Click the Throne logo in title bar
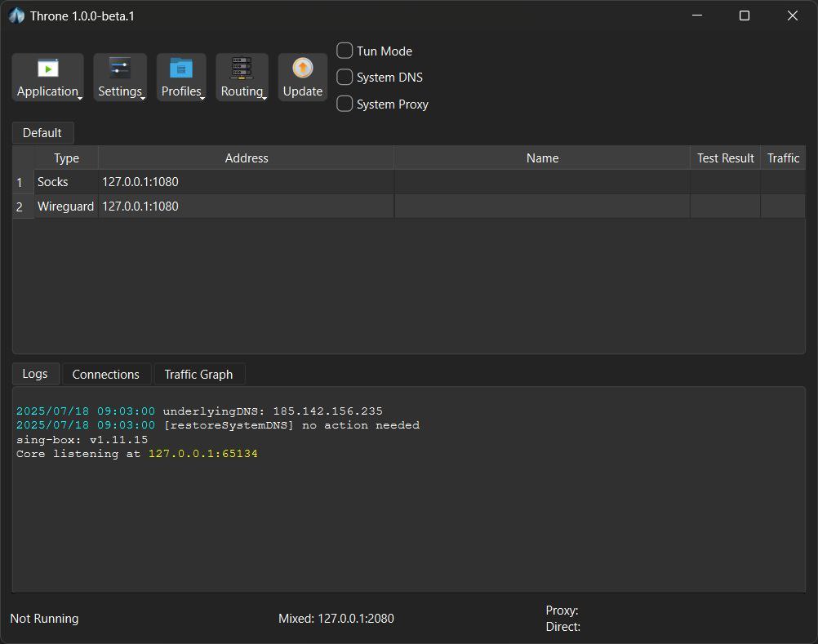Screen dimensions: 818x644 coord(16,16)
